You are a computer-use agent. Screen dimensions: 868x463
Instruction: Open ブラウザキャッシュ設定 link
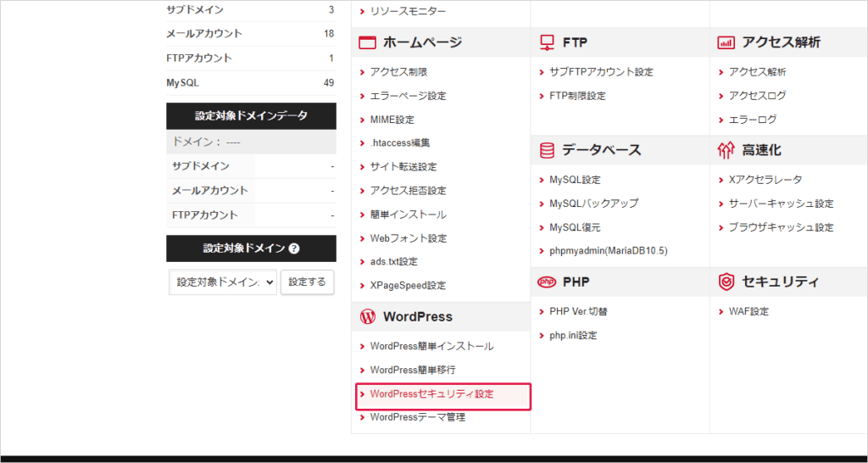pos(781,227)
